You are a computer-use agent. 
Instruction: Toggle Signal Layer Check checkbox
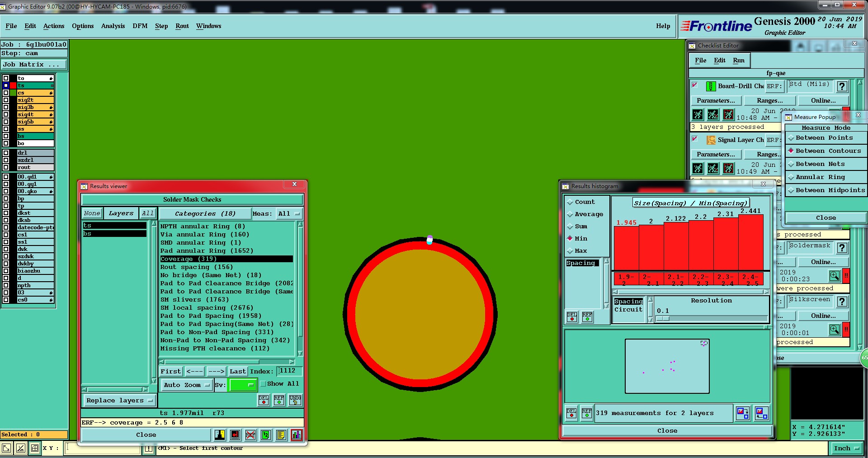point(695,139)
